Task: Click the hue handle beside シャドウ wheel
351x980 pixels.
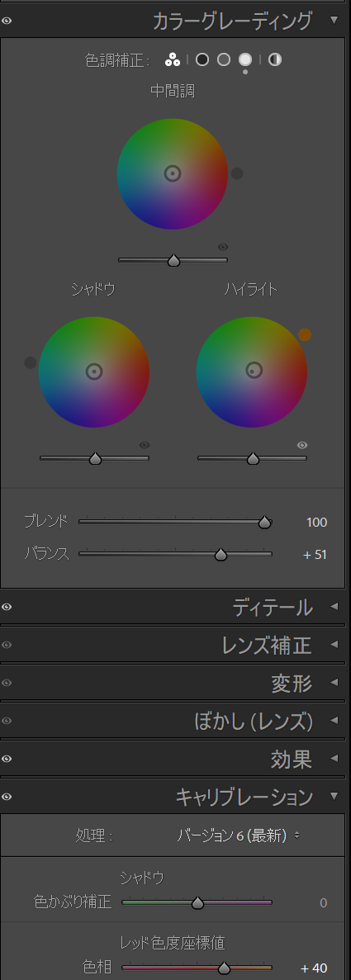Action: [30, 362]
